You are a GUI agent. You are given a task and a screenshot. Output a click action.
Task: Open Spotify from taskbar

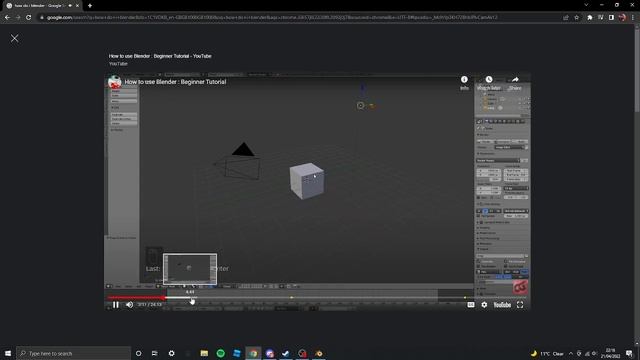coord(220,353)
